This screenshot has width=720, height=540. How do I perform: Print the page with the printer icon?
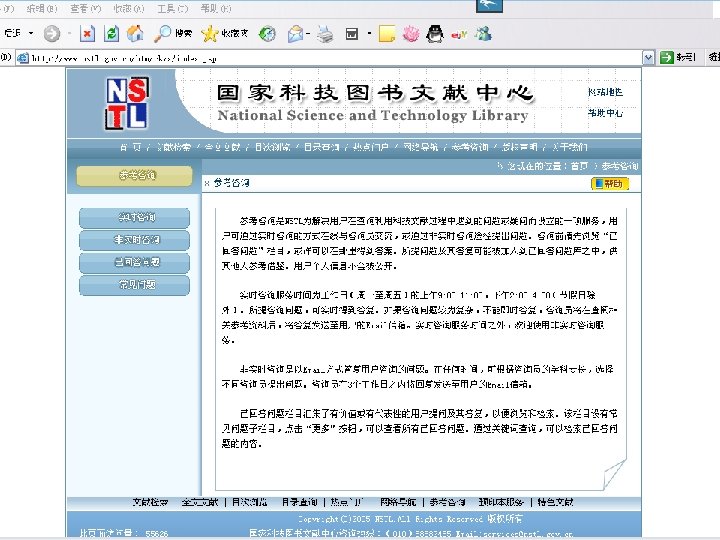point(326,34)
